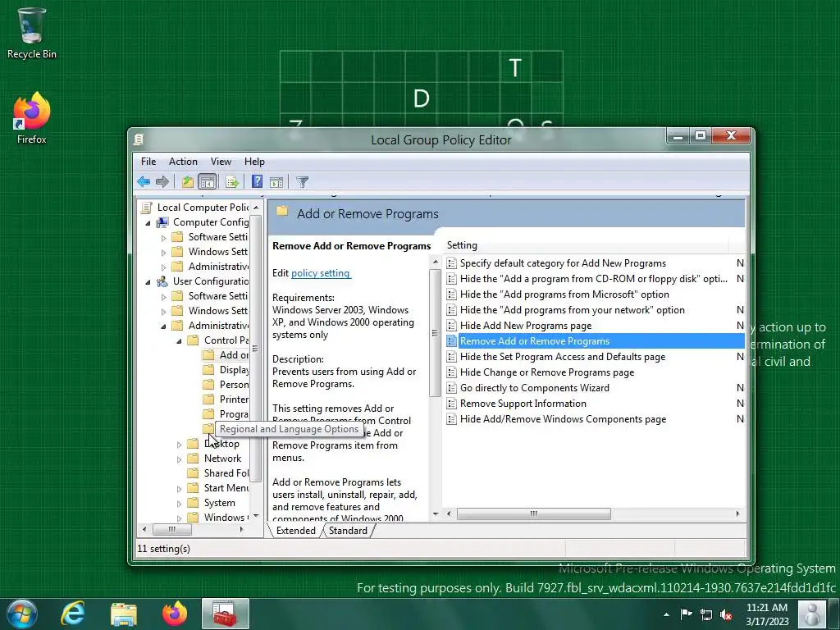Click the policy setting link
Image resolution: width=840 pixels, height=630 pixels.
tap(321, 273)
